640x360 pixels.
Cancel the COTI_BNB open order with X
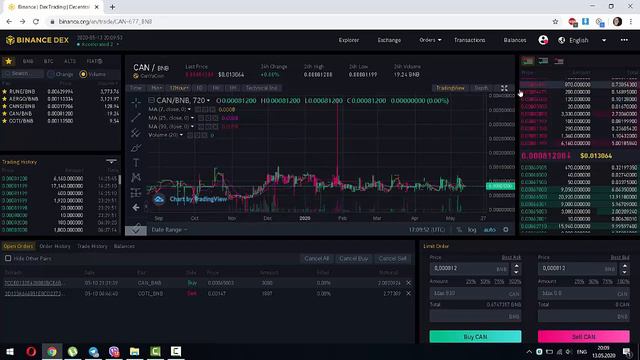409,293
